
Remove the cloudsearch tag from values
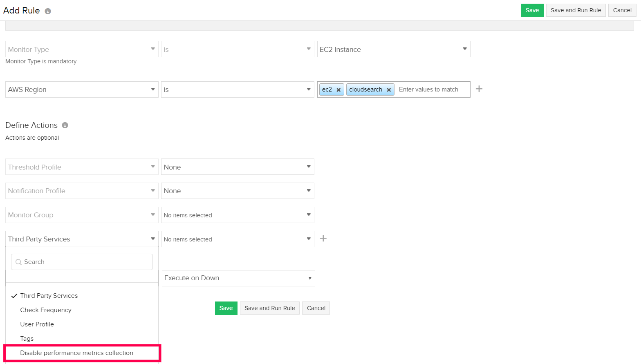tap(389, 90)
